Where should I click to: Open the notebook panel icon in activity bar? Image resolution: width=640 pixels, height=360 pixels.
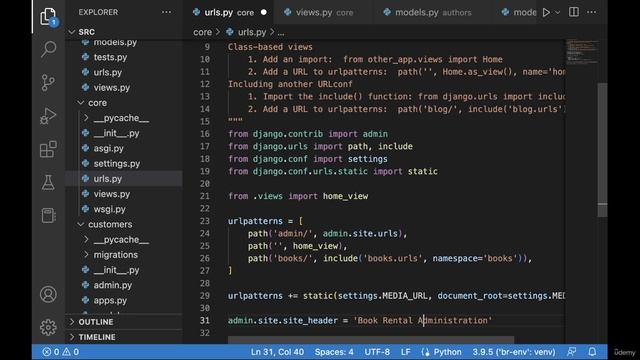click(48, 216)
